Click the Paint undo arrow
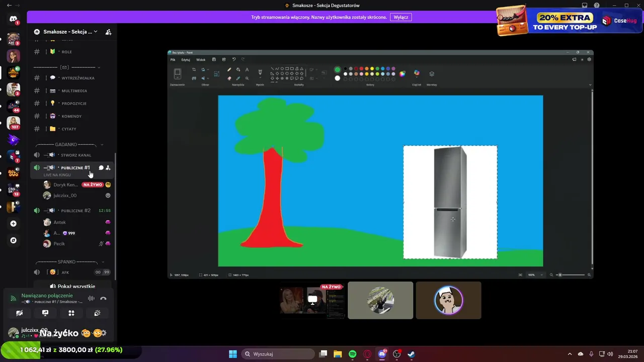 pyautogui.click(x=234, y=59)
